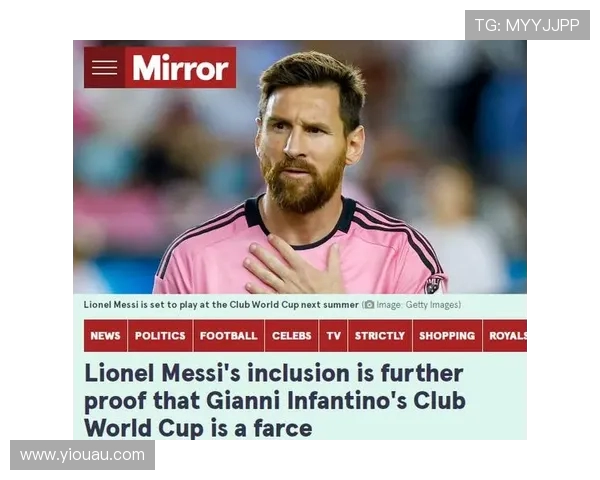Viewport: 600px width, 480px height.
Task: Click the photo caption about Club World Cup
Action: tap(221, 305)
